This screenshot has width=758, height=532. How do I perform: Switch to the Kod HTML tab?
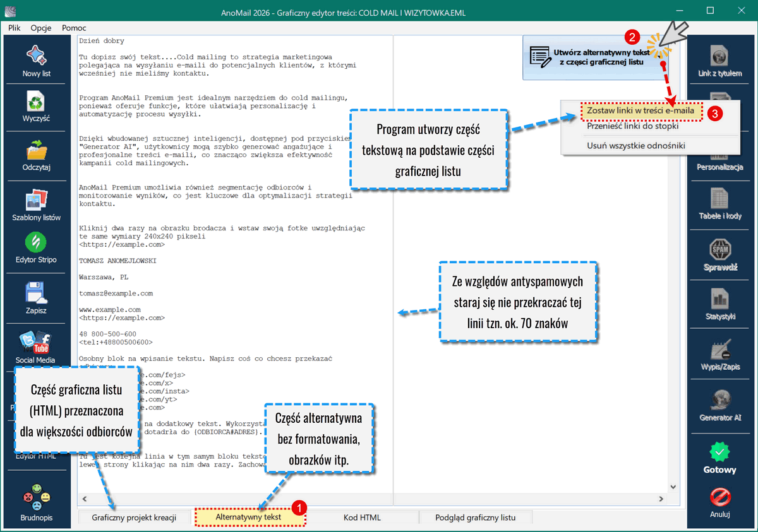pyautogui.click(x=362, y=517)
